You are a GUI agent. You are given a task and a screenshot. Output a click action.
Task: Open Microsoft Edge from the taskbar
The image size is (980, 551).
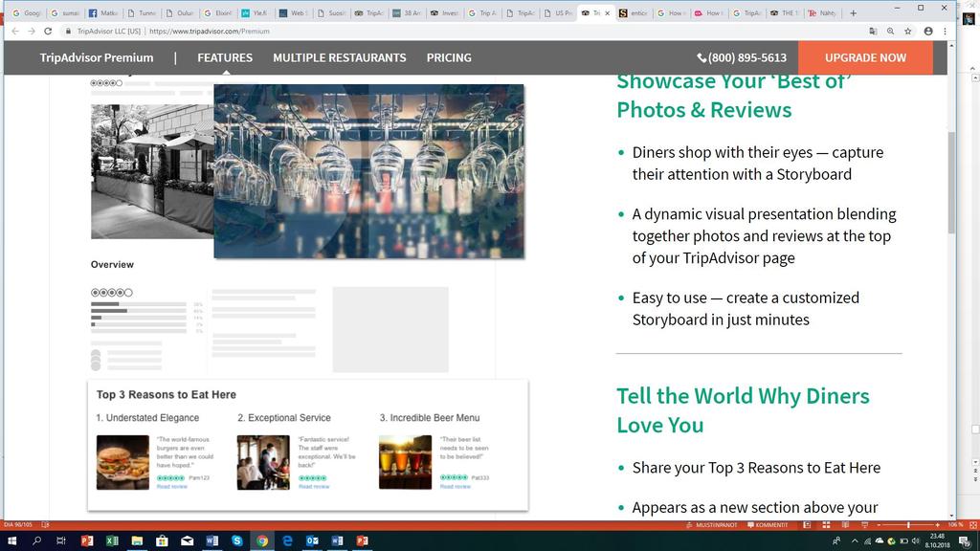[x=287, y=541]
